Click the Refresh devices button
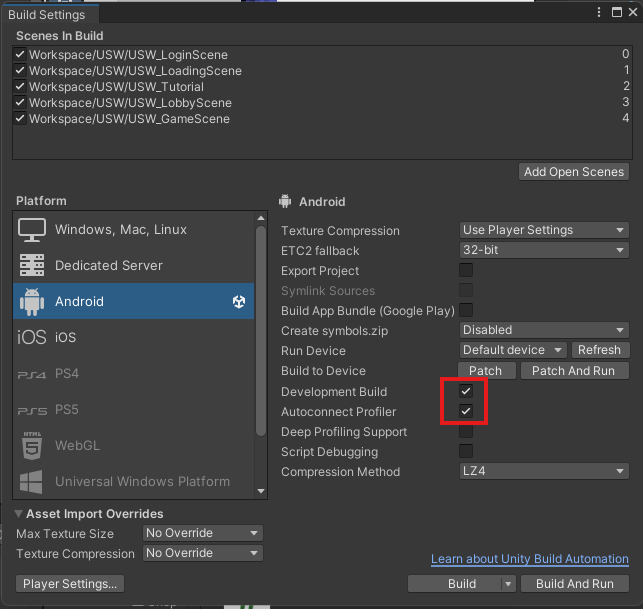Screen dimensions: 643x609 600,350
